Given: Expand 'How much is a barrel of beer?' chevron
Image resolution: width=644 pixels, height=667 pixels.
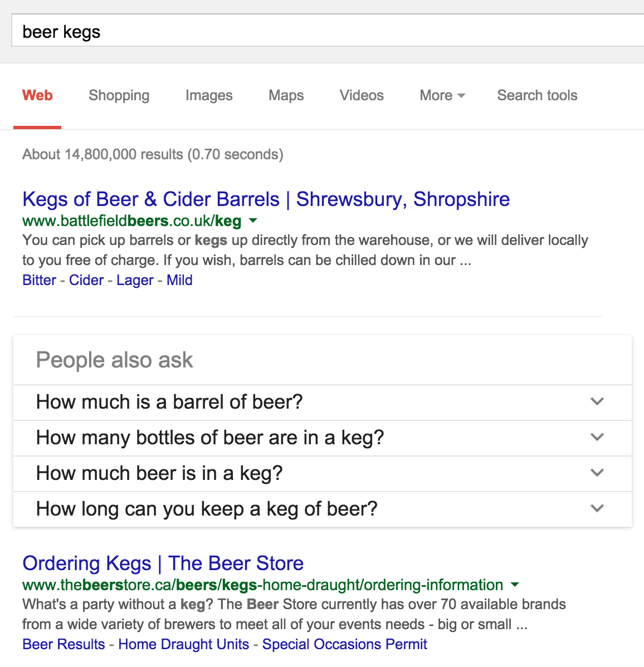Looking at the screenshot, I should coord(597,401).
